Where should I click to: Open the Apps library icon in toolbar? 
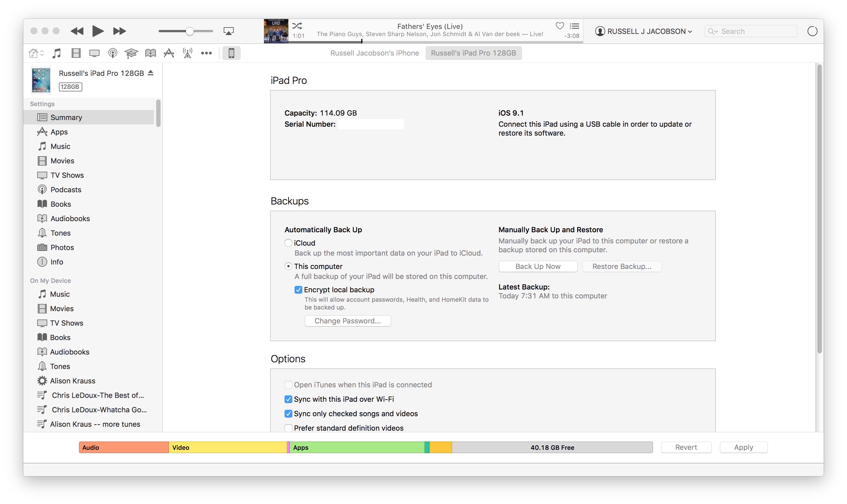(x=169, y=53)
